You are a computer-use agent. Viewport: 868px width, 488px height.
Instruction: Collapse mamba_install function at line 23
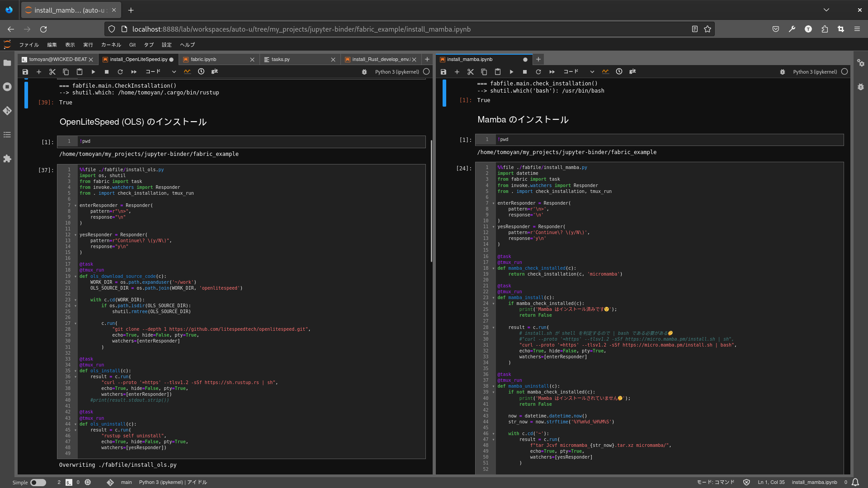493,298
